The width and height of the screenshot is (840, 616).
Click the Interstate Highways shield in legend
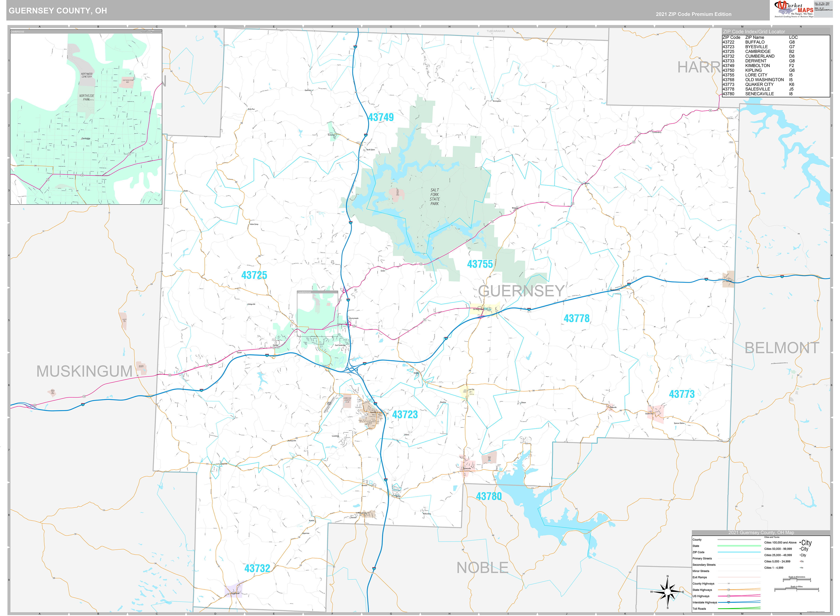(x=729, y=602)
